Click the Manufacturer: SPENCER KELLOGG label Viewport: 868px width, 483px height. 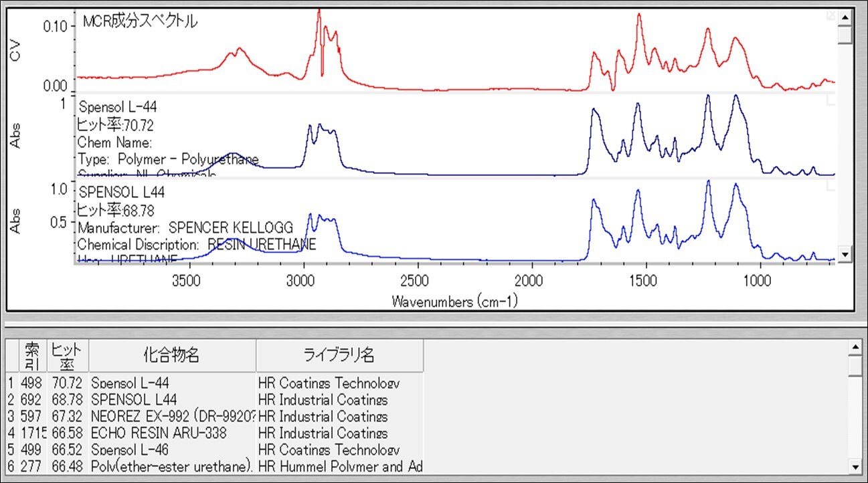[185, 227]
